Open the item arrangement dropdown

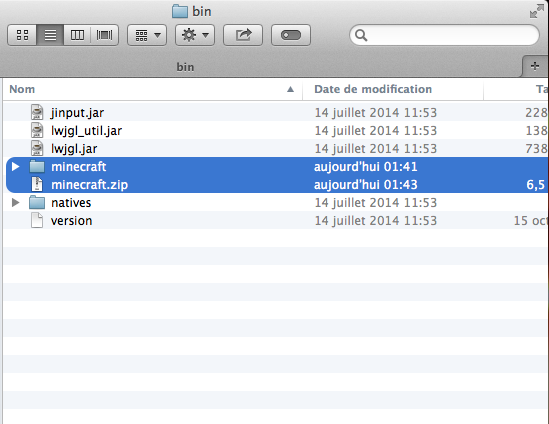[147, 35]
